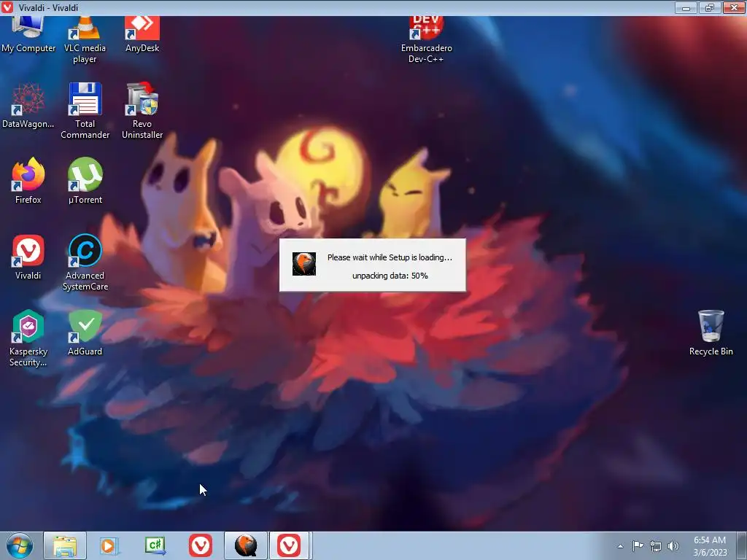Open the media player taskbar icon
Viewport: 747px width, 560px height.
pyautogui.click(x=109, y=545)
